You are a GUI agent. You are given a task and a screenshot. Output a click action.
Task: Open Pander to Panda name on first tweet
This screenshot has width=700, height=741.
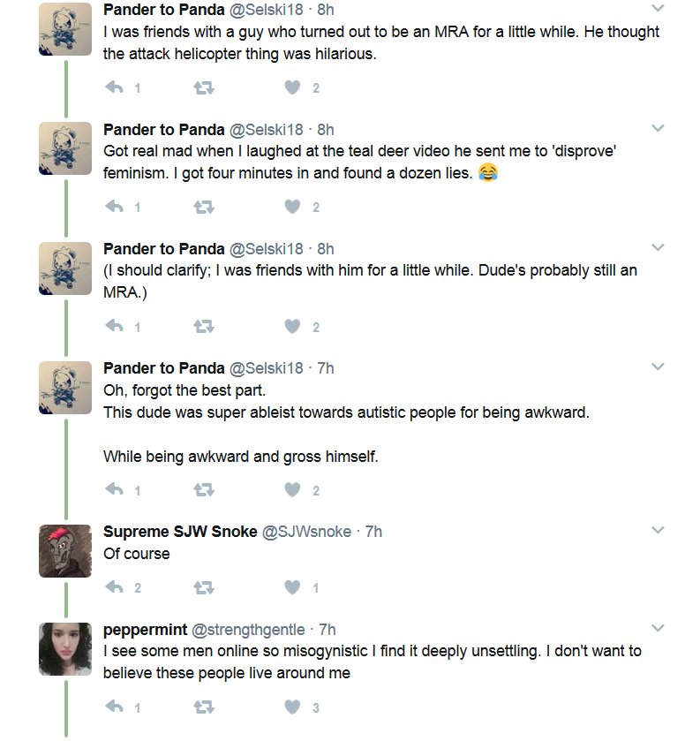pos(164,10)
